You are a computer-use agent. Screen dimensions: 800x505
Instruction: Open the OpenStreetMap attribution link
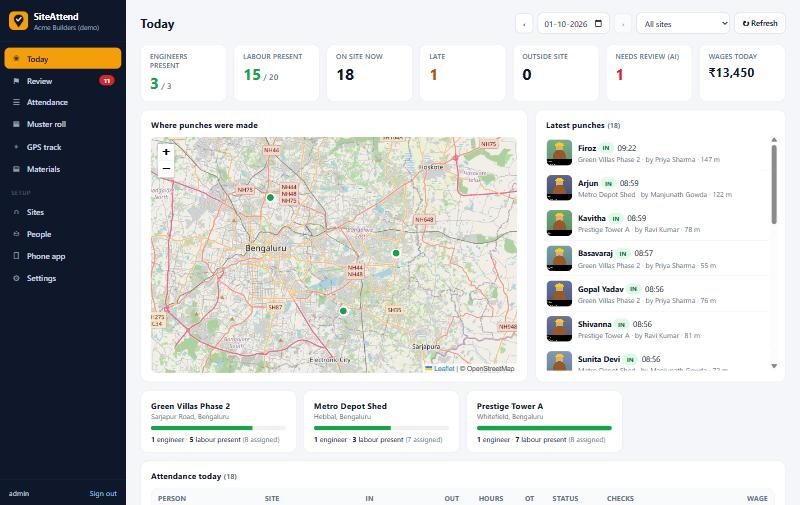point(490,368)
